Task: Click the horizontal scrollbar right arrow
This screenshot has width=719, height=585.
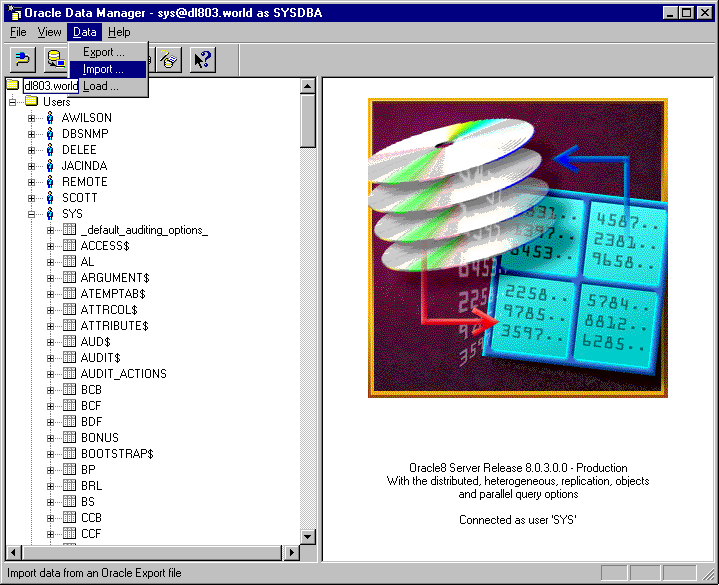Action: pyautogui.click(x=292, y=552)
